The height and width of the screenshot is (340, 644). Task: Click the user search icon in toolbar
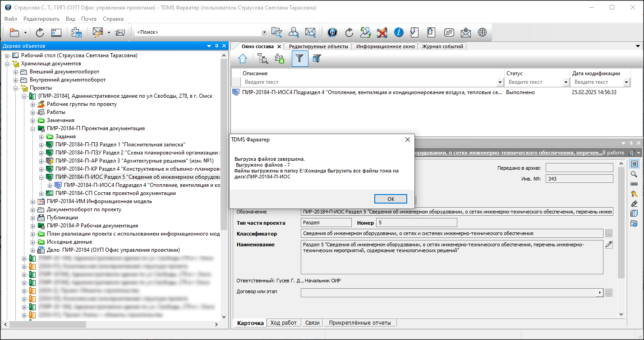[294, 32]
